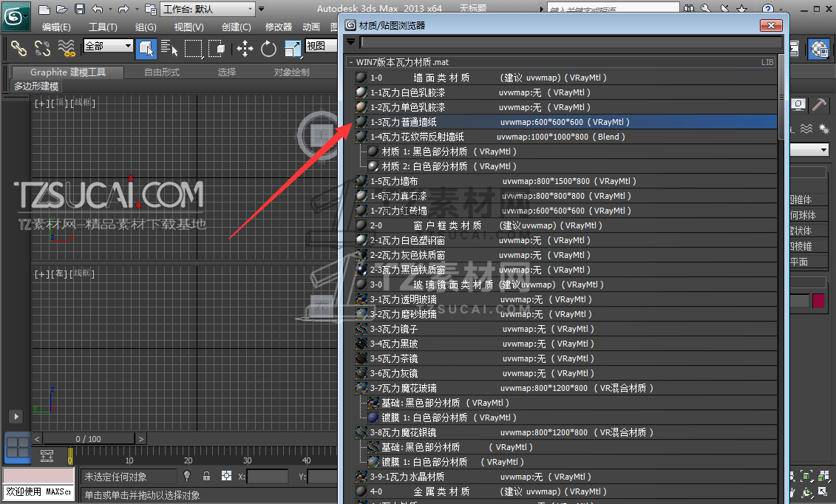Click the Undo arrow icon
Screen dimensions: 836x504
click(97, 9)
